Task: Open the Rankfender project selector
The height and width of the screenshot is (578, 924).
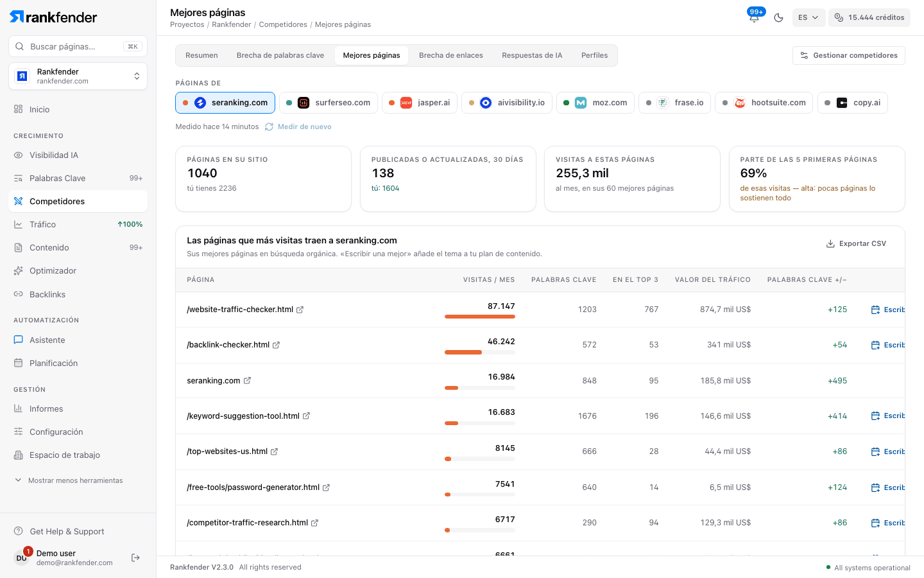Action: coord(78,76)
